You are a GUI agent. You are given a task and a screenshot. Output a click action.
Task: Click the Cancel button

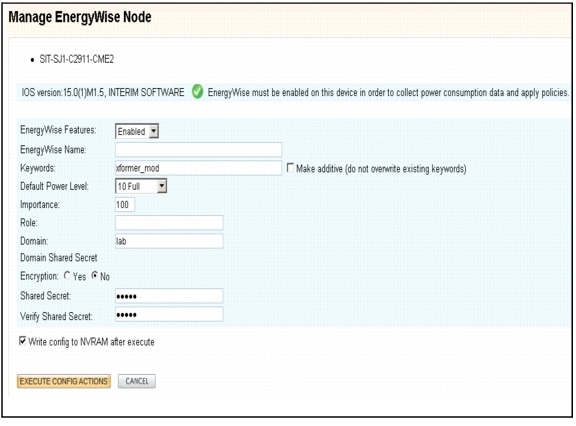tap(137, 381)
